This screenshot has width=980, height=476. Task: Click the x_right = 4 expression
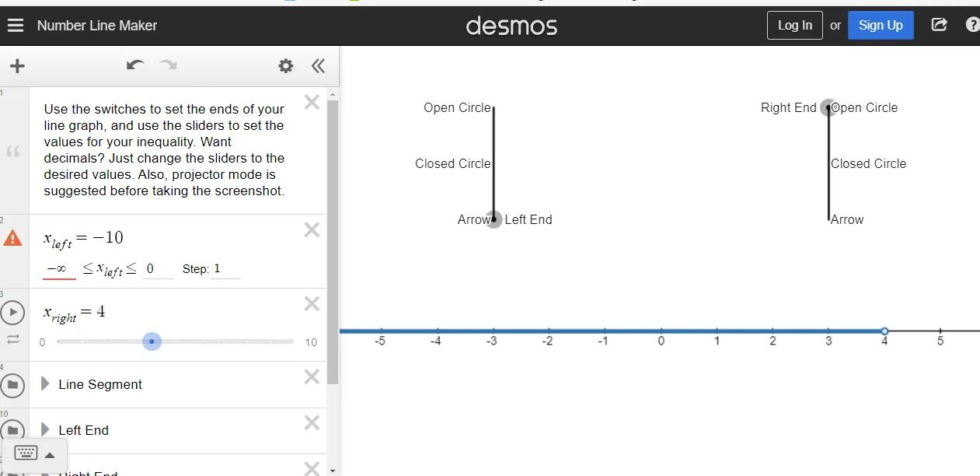[x=74, y=313]
